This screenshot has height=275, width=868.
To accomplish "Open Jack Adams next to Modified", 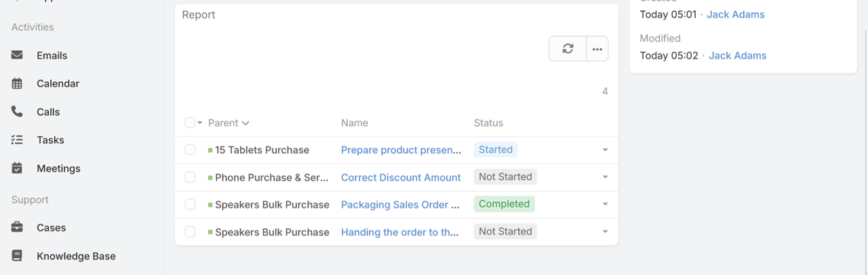I will click(738, 56).
